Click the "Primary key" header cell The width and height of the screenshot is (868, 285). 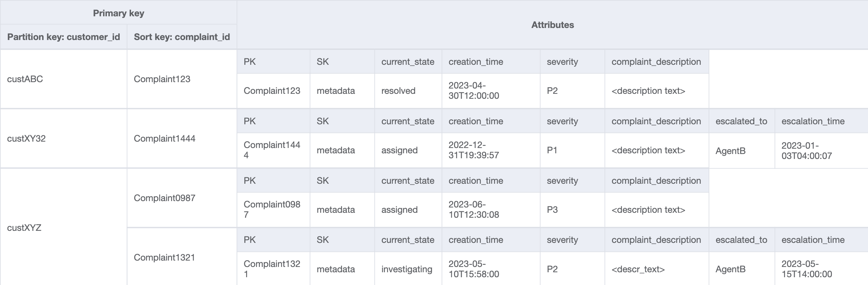point(118,13)
